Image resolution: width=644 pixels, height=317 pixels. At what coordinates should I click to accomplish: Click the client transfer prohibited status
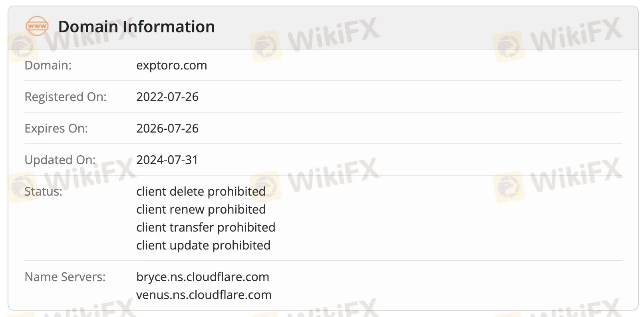205,227
